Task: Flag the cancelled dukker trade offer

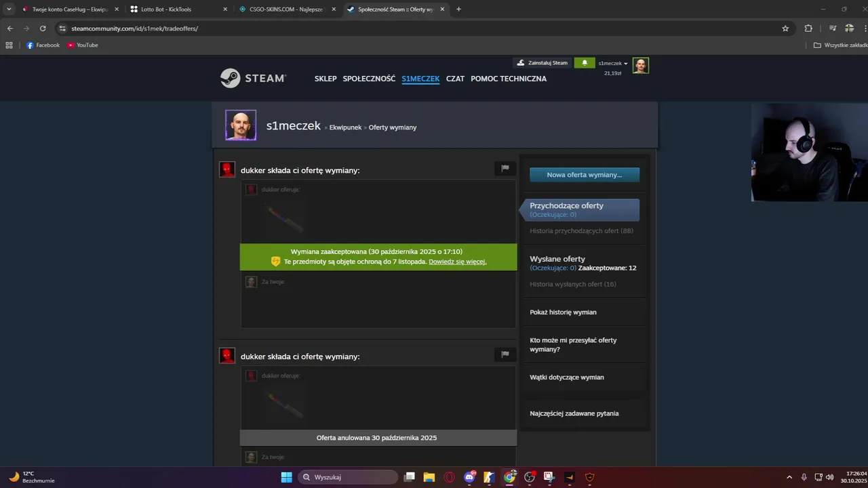Action: click(505, 354)
